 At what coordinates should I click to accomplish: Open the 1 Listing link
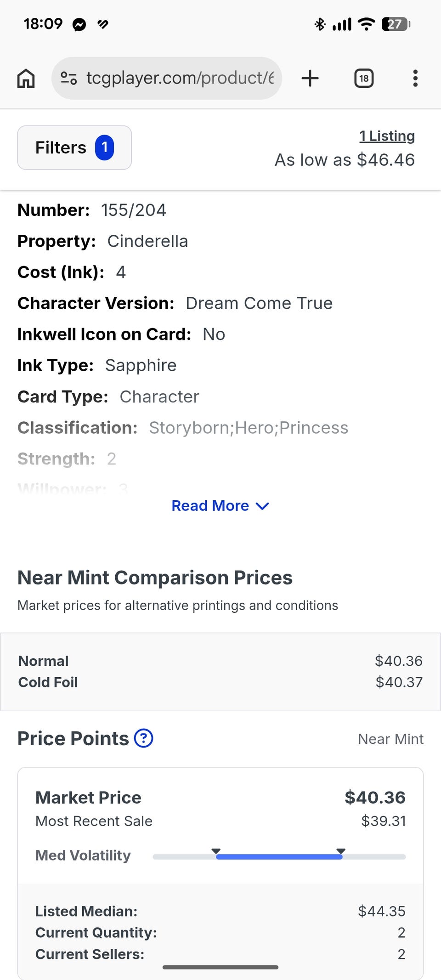click(387, 136)
